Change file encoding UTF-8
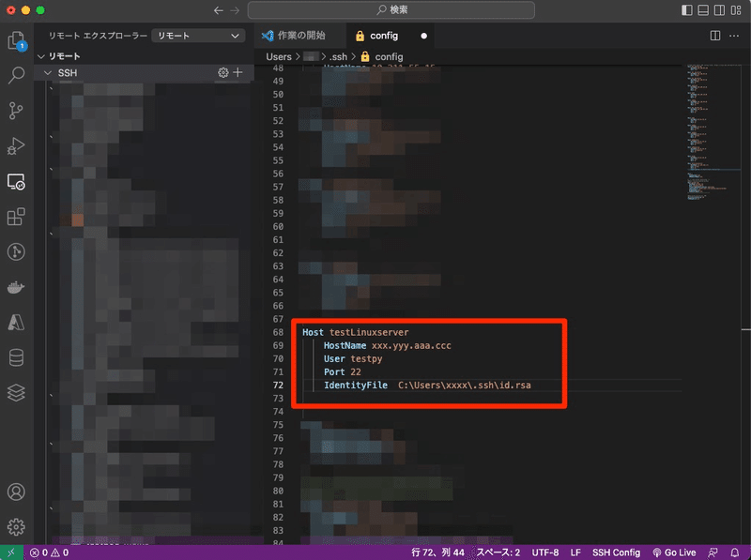Viewport: 751px width, 560px height. pos(545,552)
